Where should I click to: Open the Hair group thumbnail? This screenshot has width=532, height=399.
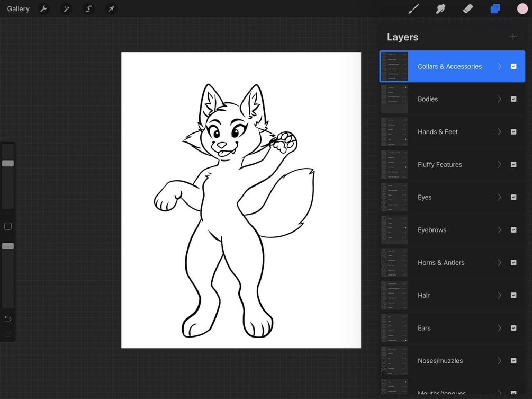[x=394, y=296]
